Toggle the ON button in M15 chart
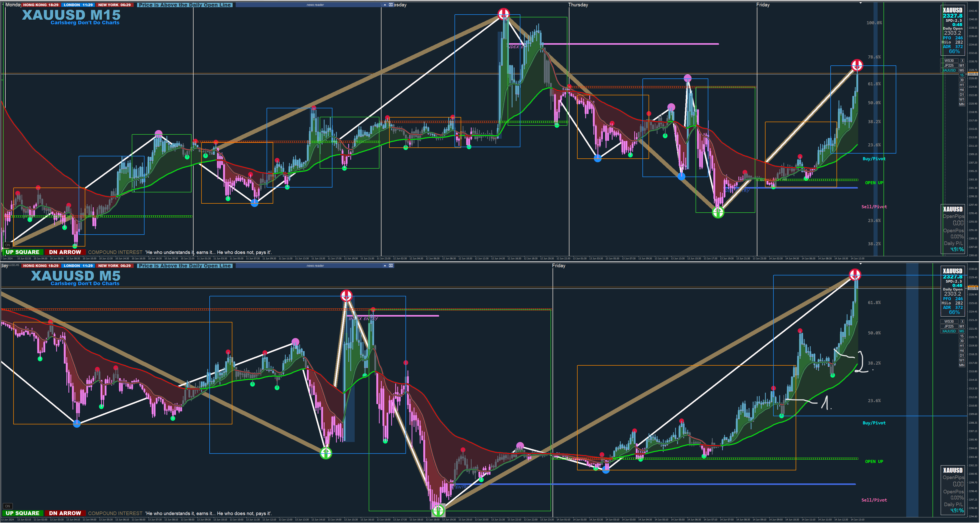The width and height of the screenshot is (980, 523). click(x=8, y=245)
